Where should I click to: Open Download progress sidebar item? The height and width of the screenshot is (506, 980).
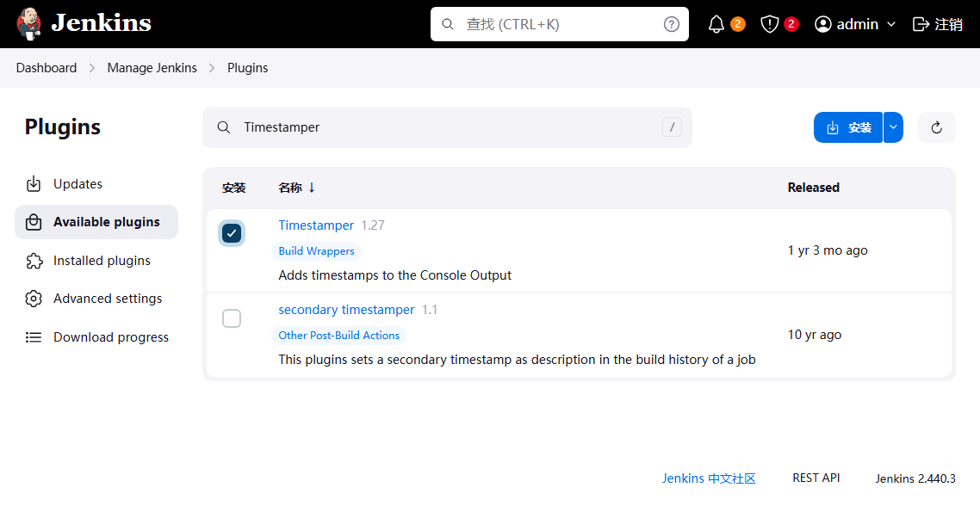pos(96,337)
